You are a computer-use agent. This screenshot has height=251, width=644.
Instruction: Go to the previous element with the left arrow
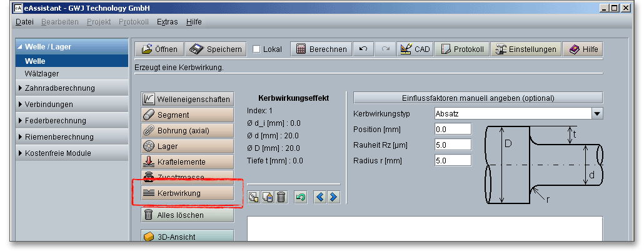[x=319, y=197]
